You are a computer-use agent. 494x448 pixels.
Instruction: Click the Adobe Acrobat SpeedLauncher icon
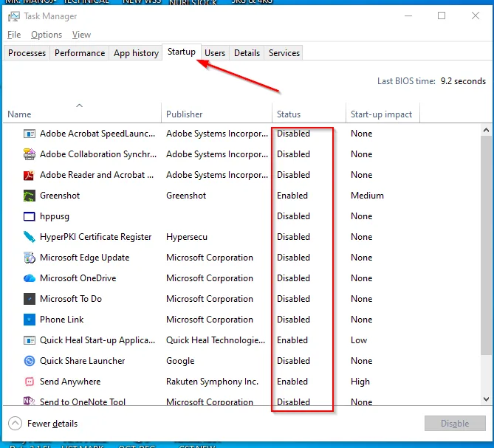30,134
